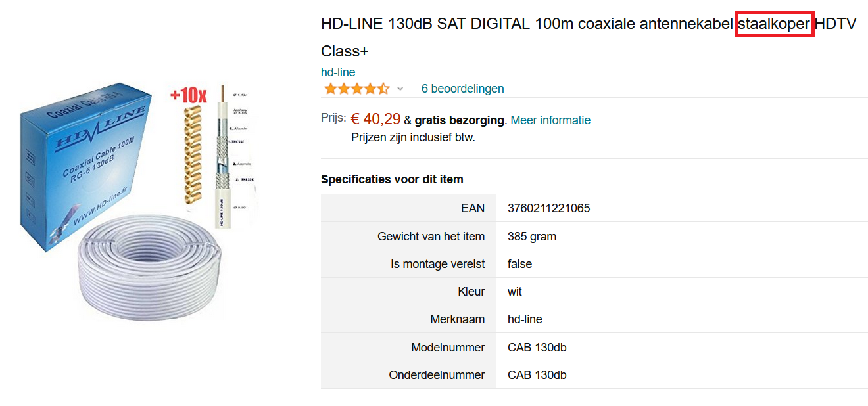The image size is (868, 406).
Task: Click the cable cross-section diagram
Action: pos(233,156)
